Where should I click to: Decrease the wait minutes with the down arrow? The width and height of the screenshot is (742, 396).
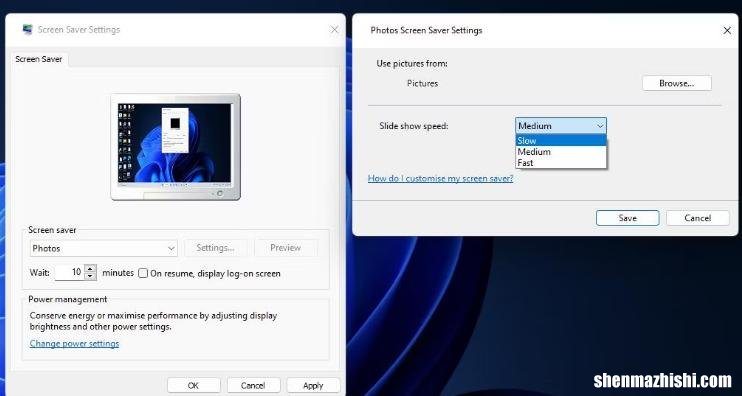(90, 276)
